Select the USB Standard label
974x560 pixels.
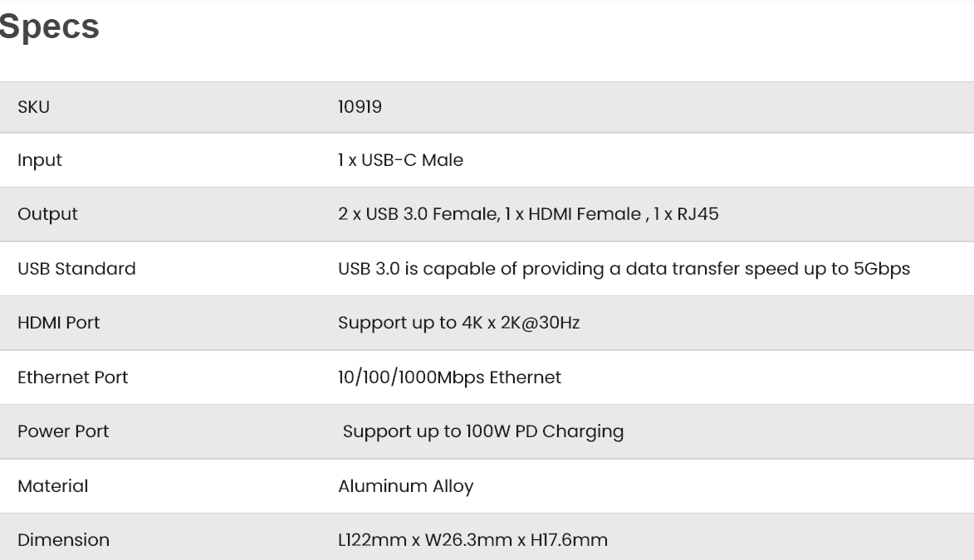click(x=76, y=269)
